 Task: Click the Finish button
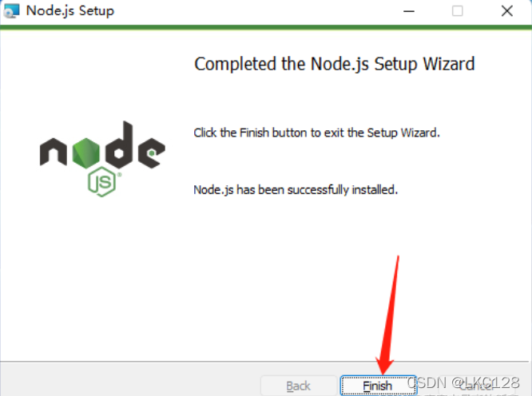(379, 386)
